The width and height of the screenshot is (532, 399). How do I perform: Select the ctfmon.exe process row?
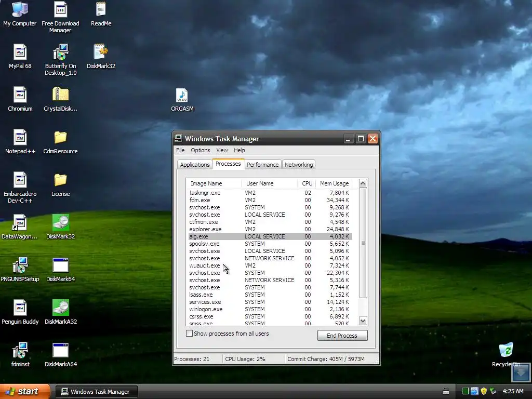click(x=270, y=222)
